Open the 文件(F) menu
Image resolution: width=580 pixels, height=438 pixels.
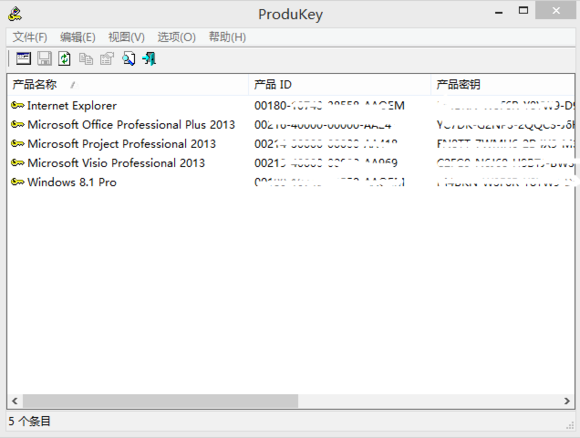pos(30,37)
